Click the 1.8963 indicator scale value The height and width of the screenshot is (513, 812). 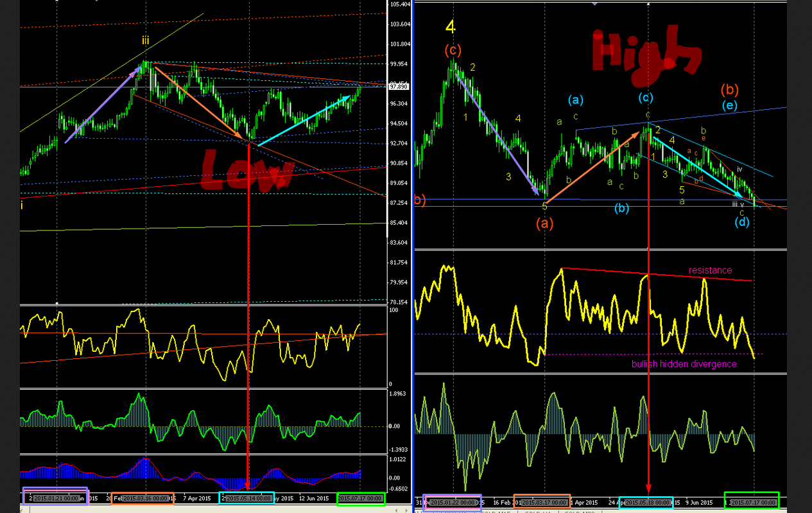(398, 394)
